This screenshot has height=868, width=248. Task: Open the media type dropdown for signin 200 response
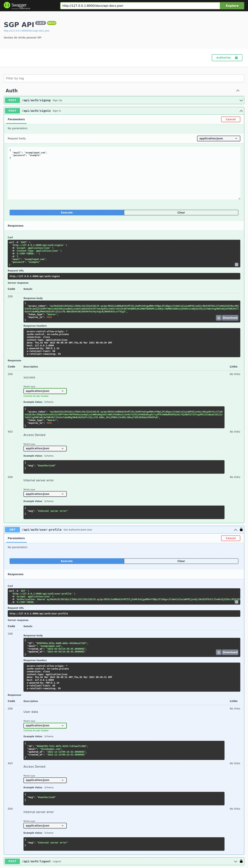[45, 391]
